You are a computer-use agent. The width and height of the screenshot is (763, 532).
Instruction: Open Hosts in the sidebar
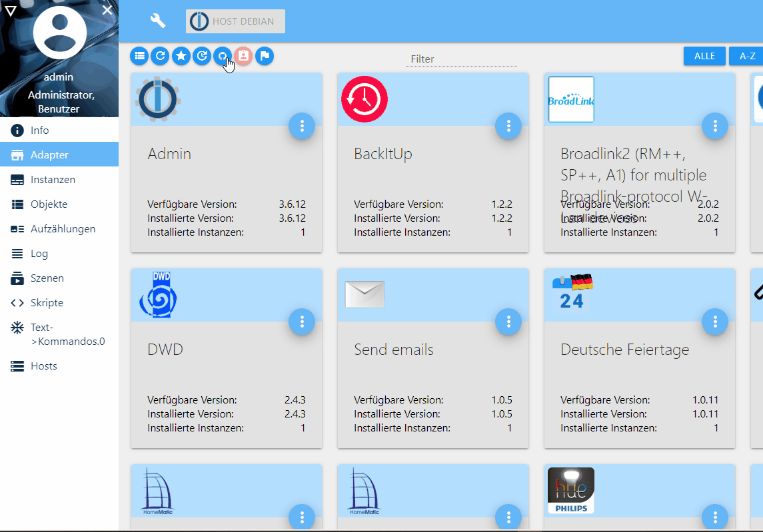click(x=59, y=366)
